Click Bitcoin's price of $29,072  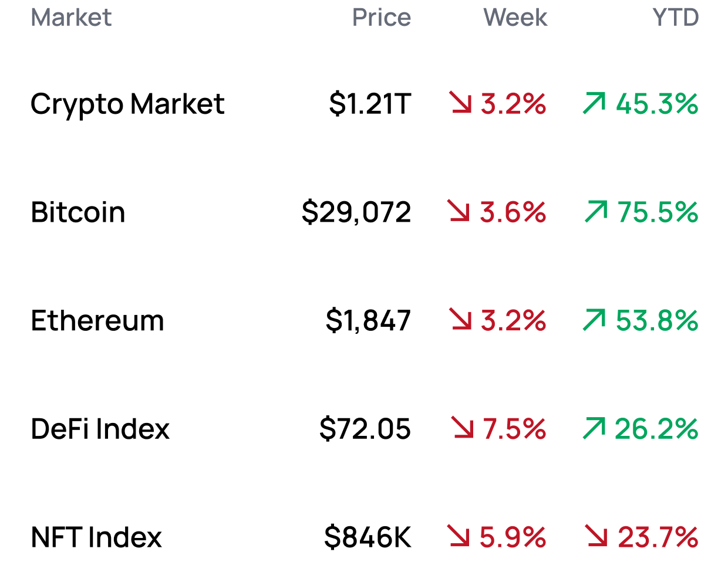pyautogui.click(x=356, y=212)
